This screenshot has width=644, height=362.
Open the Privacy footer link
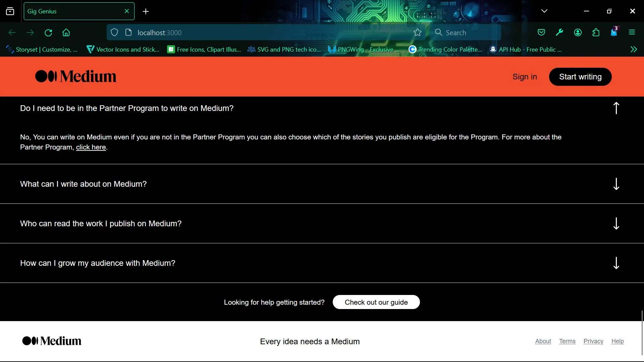[x=593, y=341]
